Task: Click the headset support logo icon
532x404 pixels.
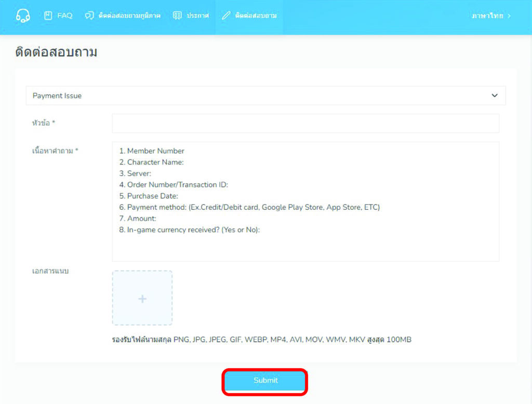Action: pyautogui.click(x=23, y=16)
